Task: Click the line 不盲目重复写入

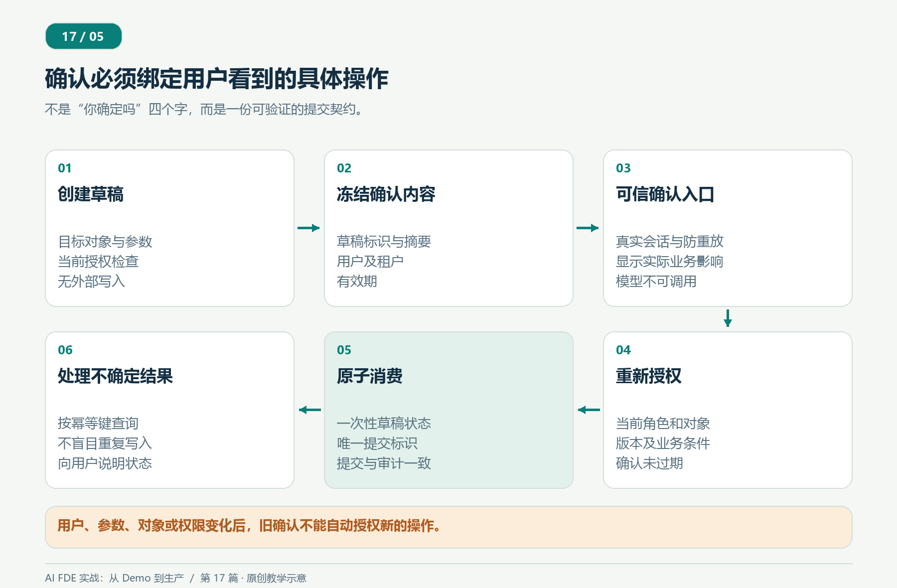Action: pyautogui.click(x=105, y=443)
